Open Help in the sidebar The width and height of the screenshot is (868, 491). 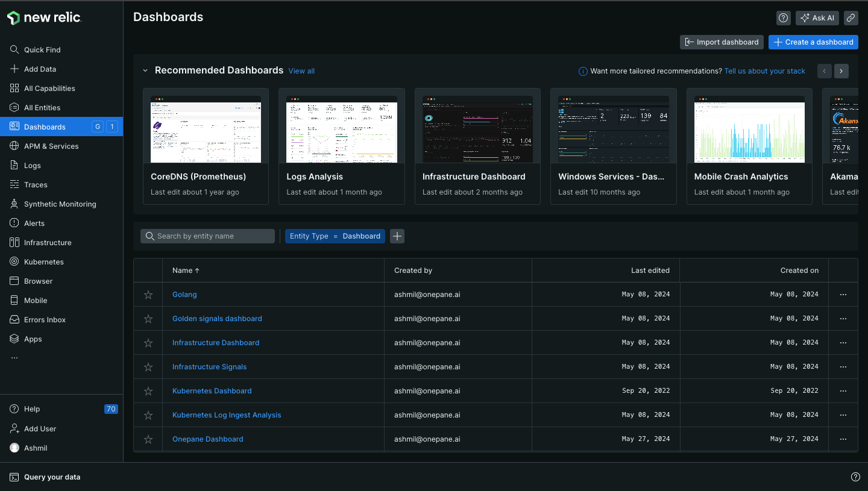[61, 409]
